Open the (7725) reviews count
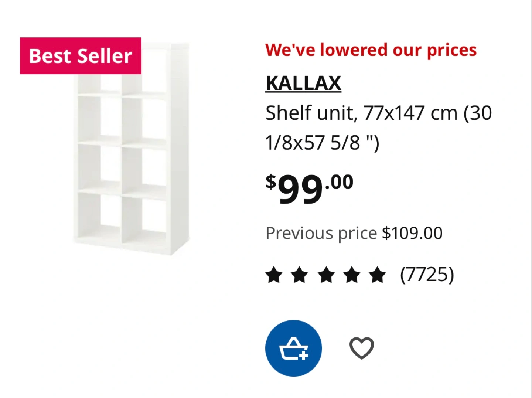This screenshot has height=398, width=532. (x=427, y=275)
